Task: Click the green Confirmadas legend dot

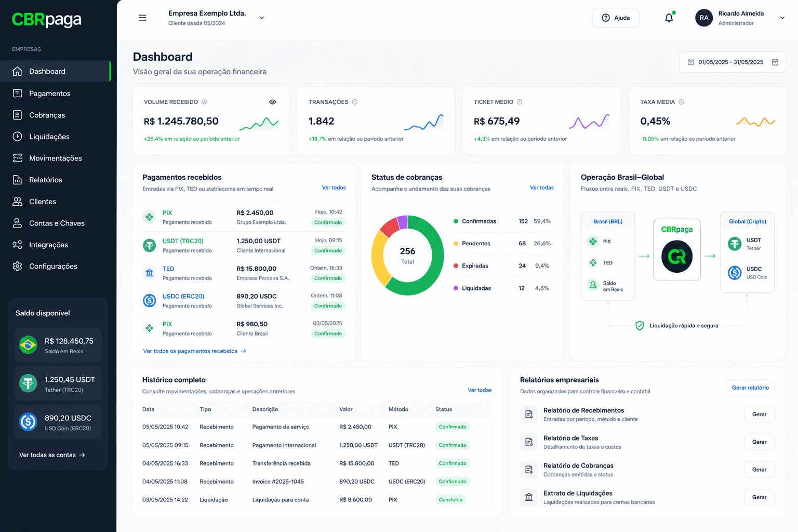Action: coord(456,221)
